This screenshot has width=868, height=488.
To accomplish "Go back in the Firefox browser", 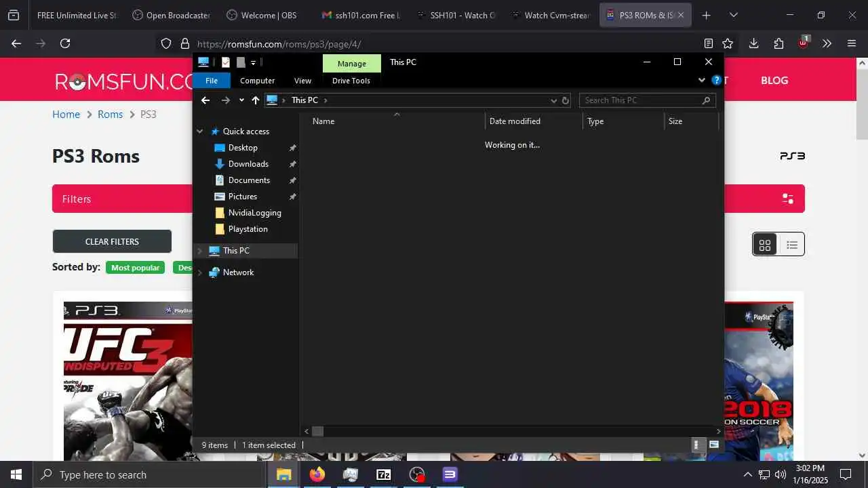I will pos(16,43).
